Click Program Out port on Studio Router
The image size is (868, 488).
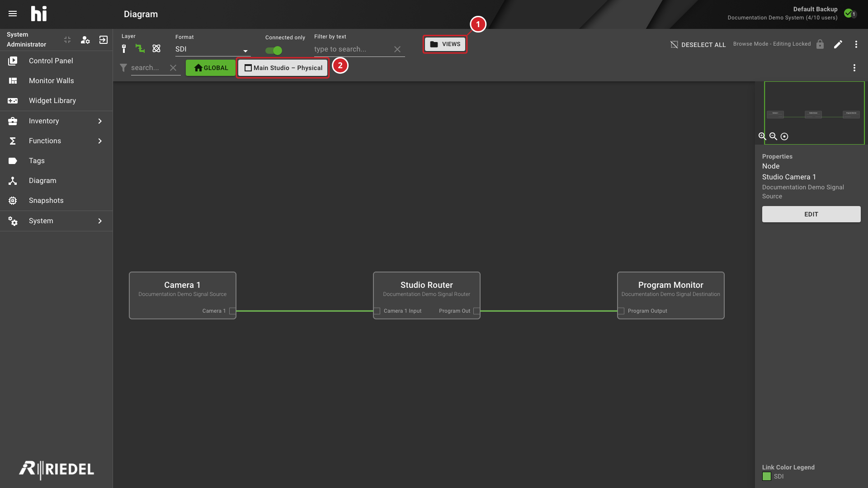(x=476, y=311)
